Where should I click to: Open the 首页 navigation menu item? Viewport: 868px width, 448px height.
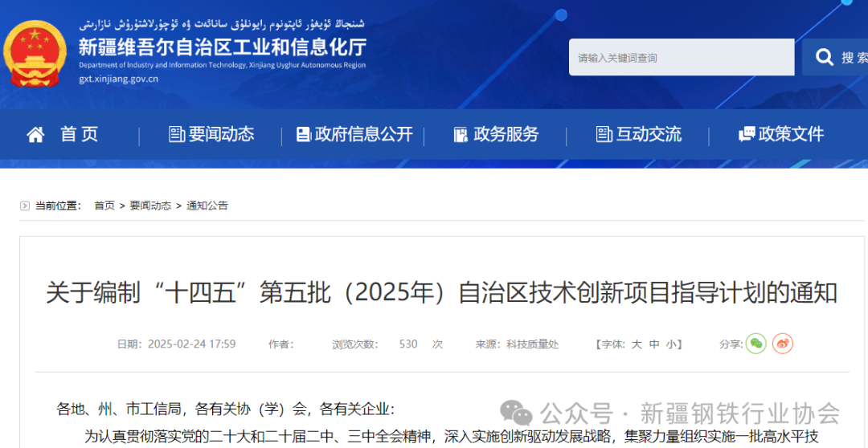coord(79,134)
